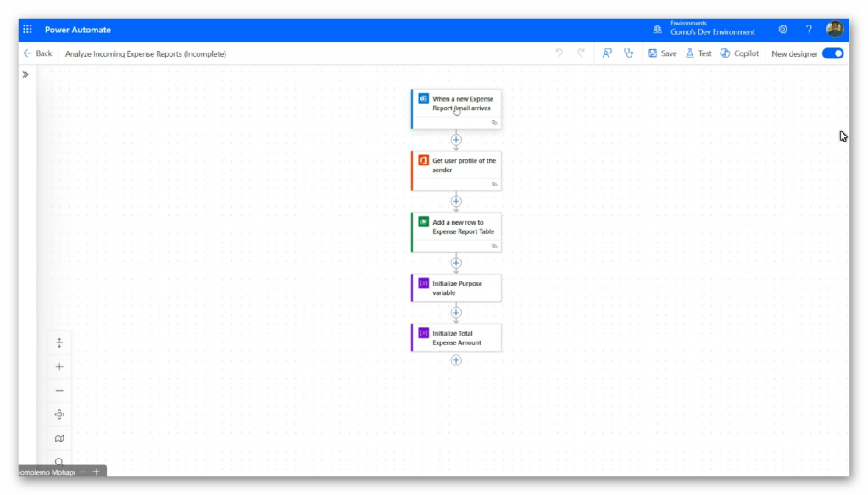
Task: Test the flow
Action: pyautogui.click(x=698, y=53)
